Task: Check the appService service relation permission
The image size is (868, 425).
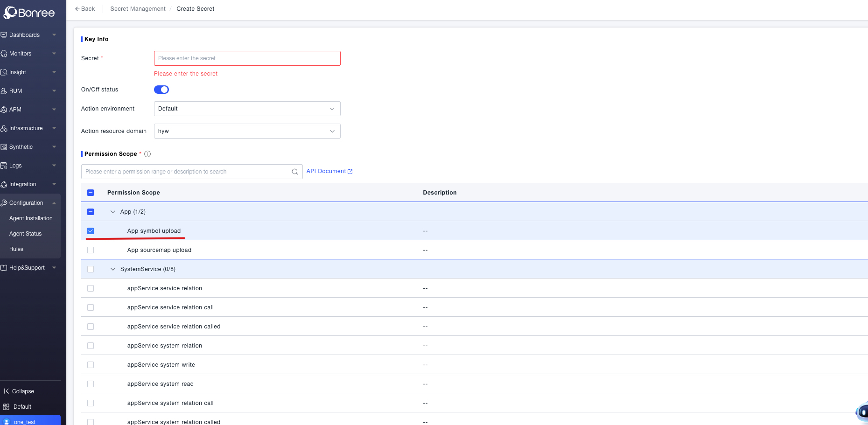Action: pyautogui.click(x=91, y=288)
